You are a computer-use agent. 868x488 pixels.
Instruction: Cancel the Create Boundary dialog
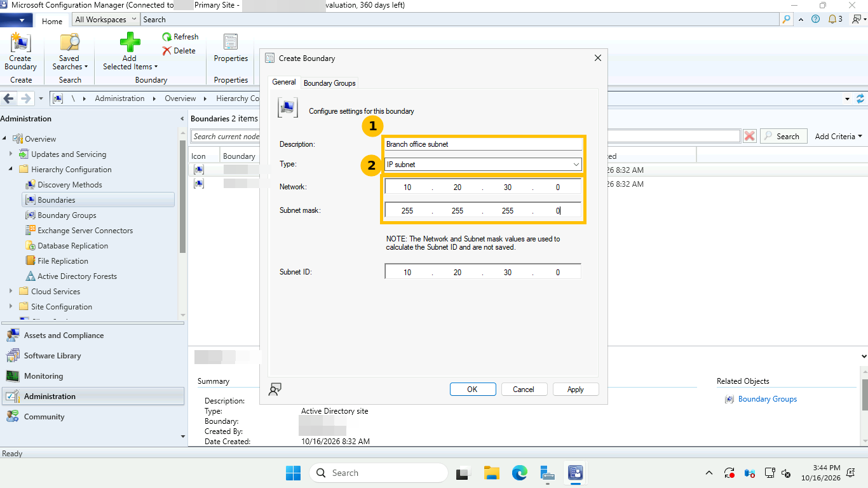tap(524, 390)
